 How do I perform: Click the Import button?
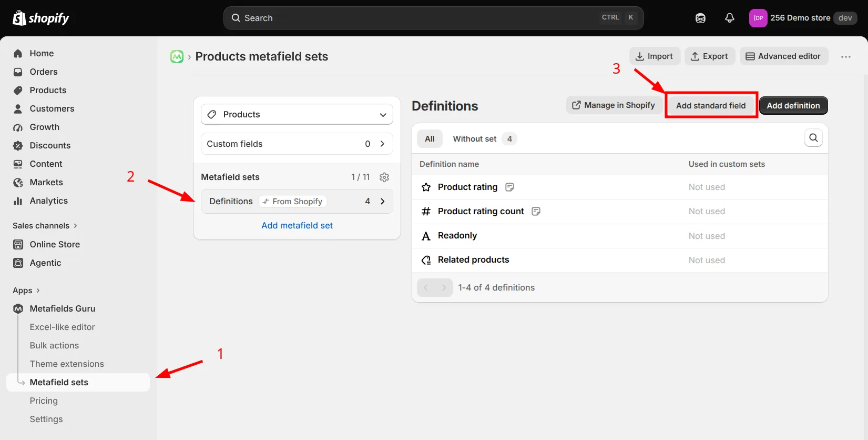coord(655,56)
